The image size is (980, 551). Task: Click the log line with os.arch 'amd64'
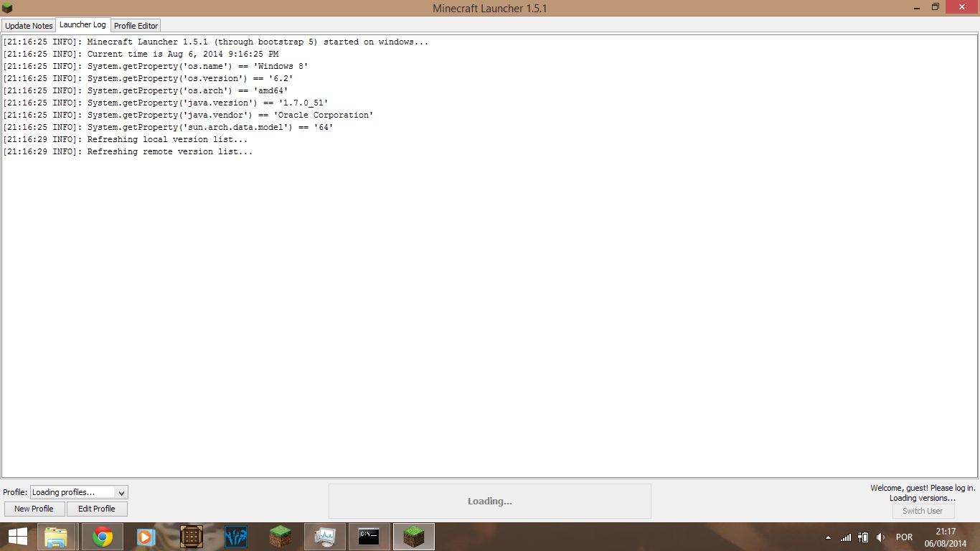146,90
